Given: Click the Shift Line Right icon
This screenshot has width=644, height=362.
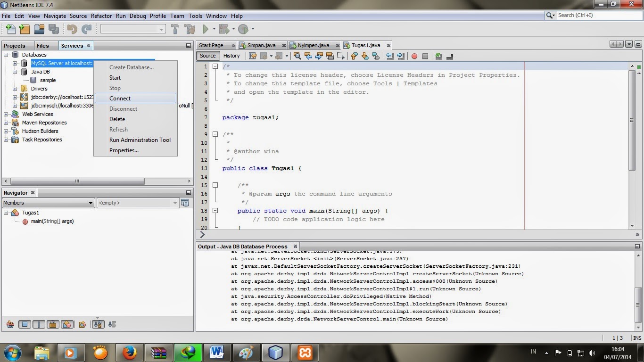Looking at the screenshot, I should click(x=401, y=56).
